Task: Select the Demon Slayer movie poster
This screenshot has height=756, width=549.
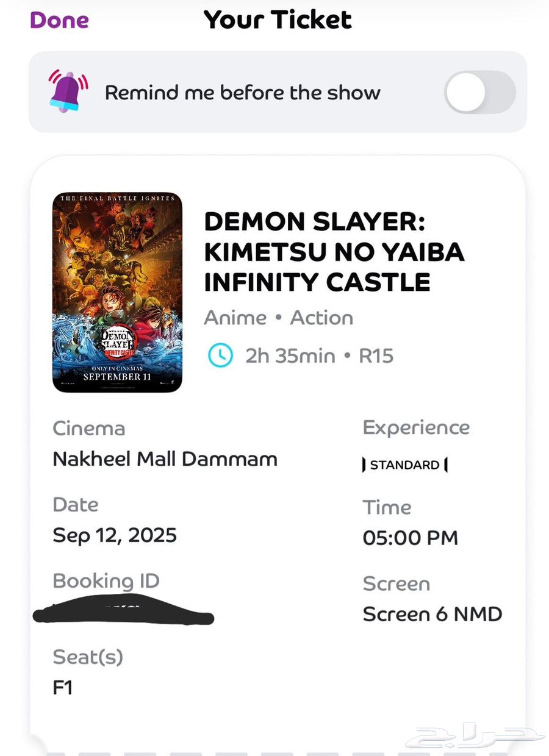Action: (117, 291)
